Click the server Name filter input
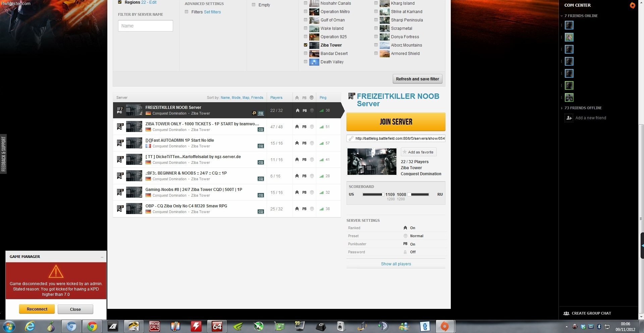This screenshot has width=644, height=333. [146, 26]
